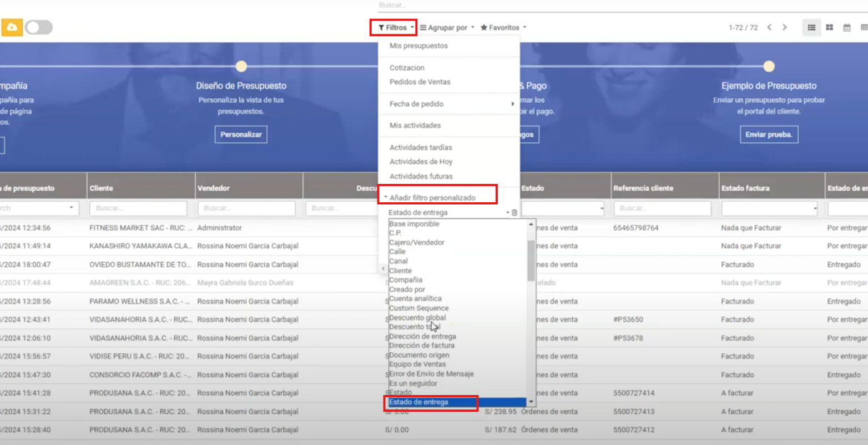Select Dirección de entrega in field list
Viewport: 868px width, 445px height.
(422, 336)
